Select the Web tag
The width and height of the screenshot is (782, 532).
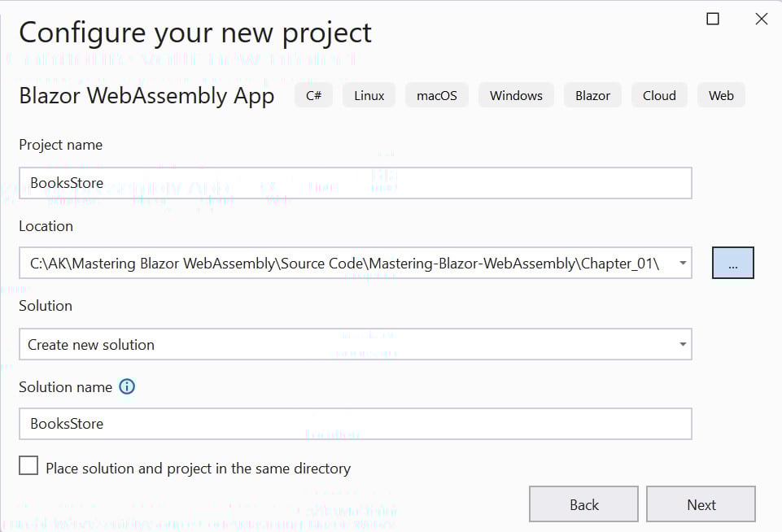click(x=721, y=95)
